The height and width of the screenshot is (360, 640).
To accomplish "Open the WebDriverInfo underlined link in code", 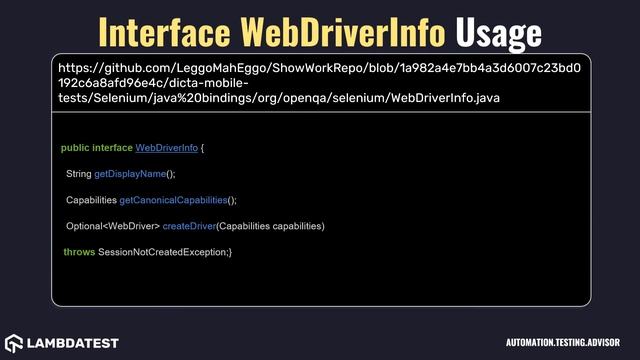I will tap(167, 148).
